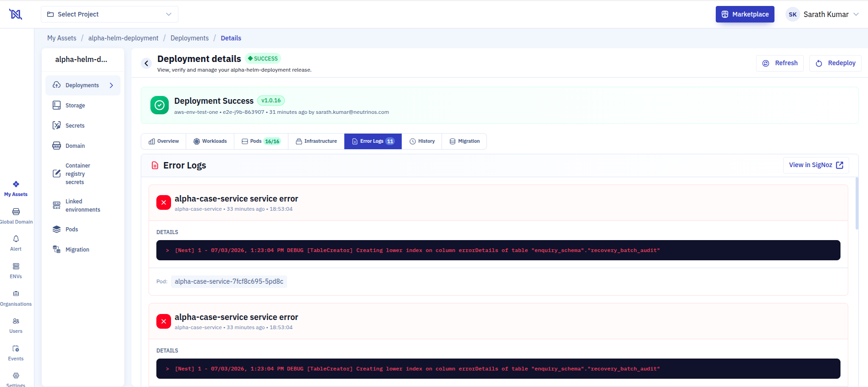This screenshot has height=387, width=868.
Task: Click the Error Logs count badge 11
Action: click(x=390, y=141)
